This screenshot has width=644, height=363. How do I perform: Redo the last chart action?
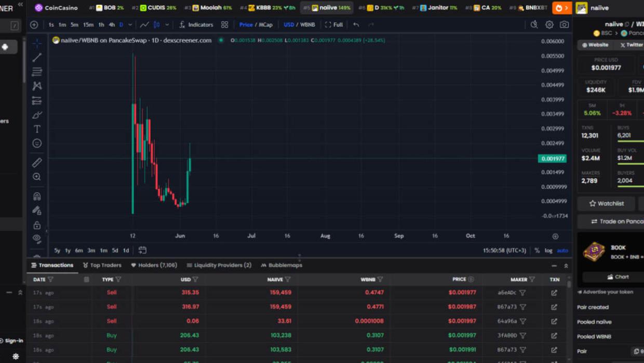tap(371, 24)
